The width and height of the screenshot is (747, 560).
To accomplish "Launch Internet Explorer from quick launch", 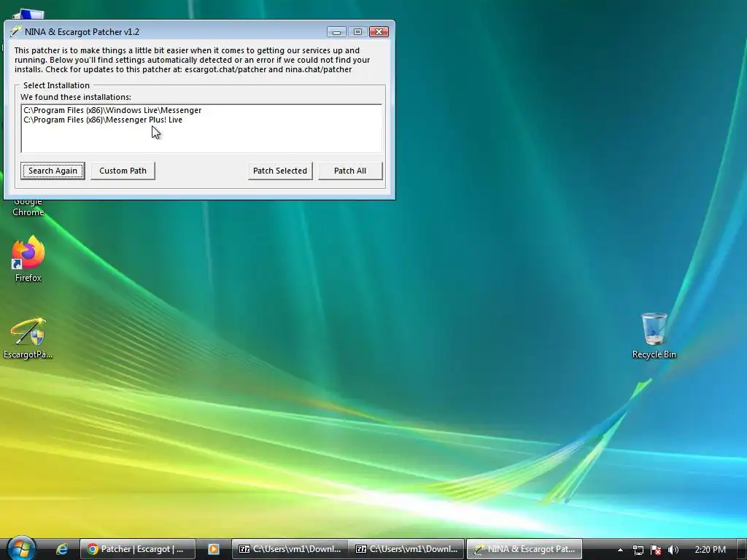I will click(62, 549).
